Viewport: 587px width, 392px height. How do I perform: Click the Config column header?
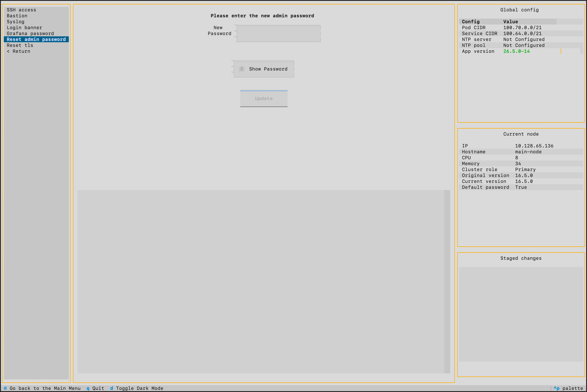[470, 22]
